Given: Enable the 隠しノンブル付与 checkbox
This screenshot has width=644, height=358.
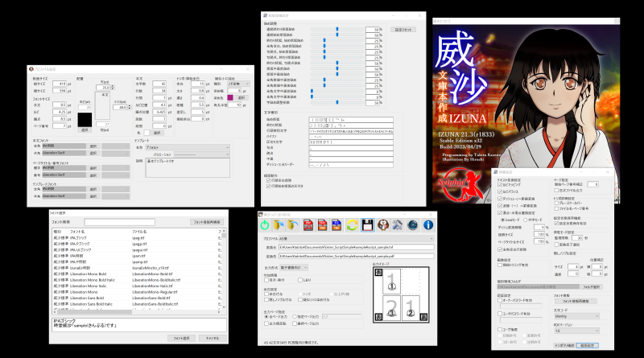Looking at the screenshot, I should click(x=266, y=300).
